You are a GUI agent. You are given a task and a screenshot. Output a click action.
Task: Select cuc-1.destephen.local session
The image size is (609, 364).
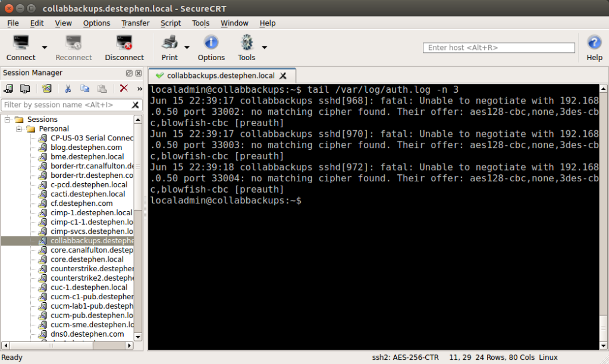click(89, 287)
